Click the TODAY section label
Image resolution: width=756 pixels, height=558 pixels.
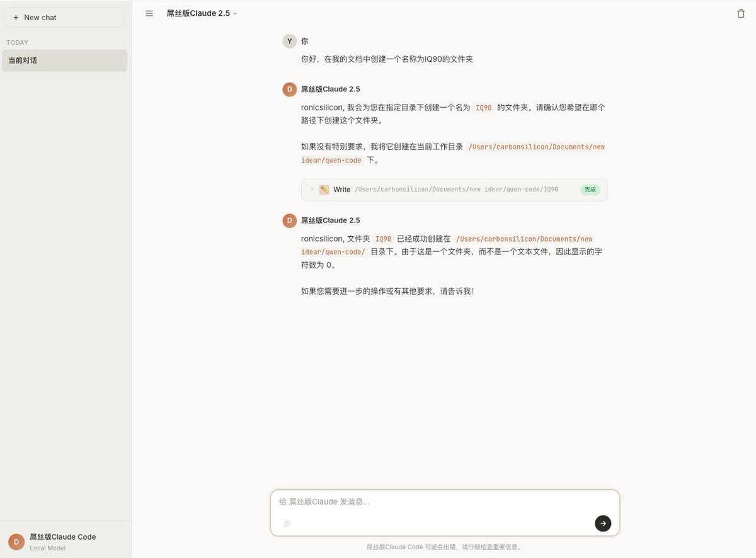coord(17,43)
